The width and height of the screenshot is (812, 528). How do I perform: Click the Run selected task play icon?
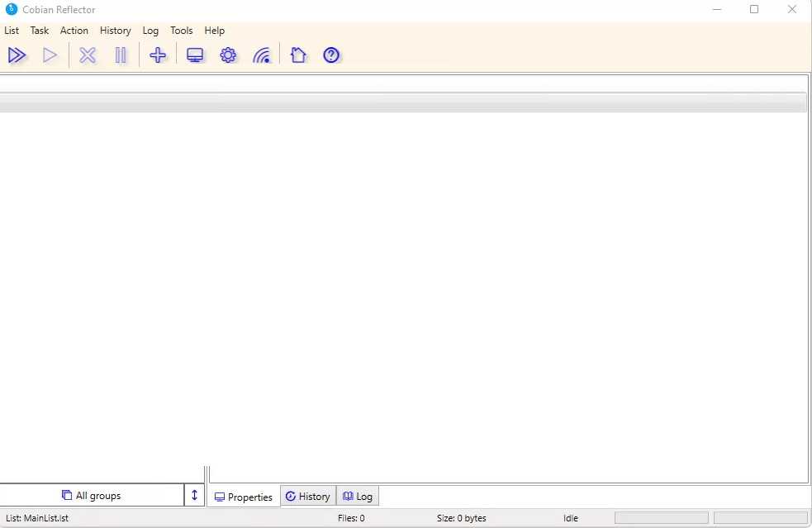[50, 55]
